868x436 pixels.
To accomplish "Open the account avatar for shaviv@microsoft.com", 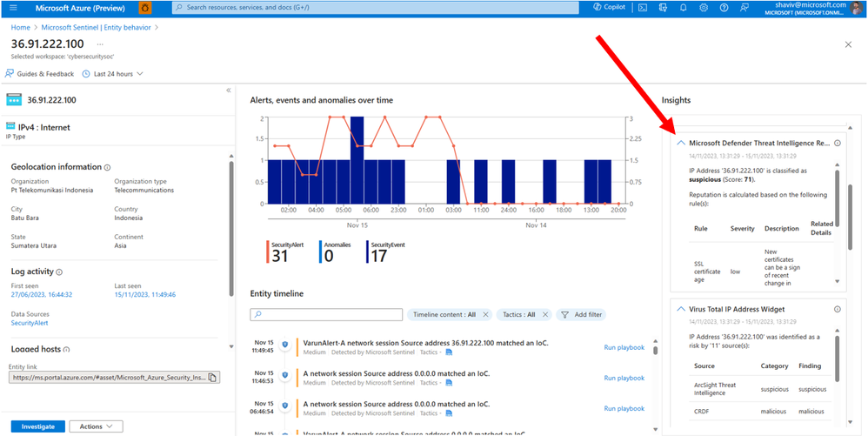I will pyautogui.click(x=858, y=8).
